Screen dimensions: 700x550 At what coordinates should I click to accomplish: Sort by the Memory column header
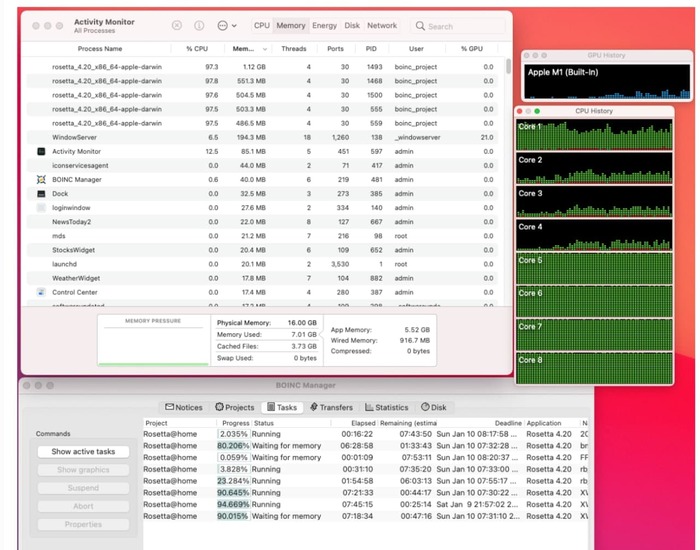point(243,48)
